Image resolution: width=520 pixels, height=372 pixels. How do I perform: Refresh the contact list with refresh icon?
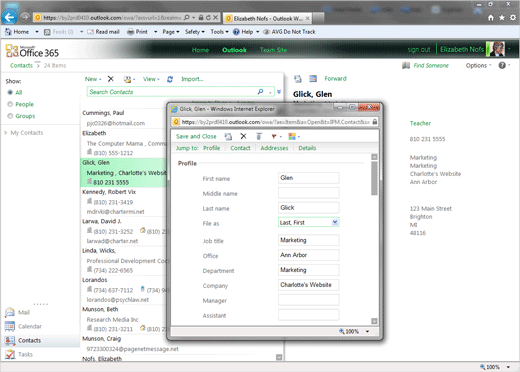click(x=170, y=79)
